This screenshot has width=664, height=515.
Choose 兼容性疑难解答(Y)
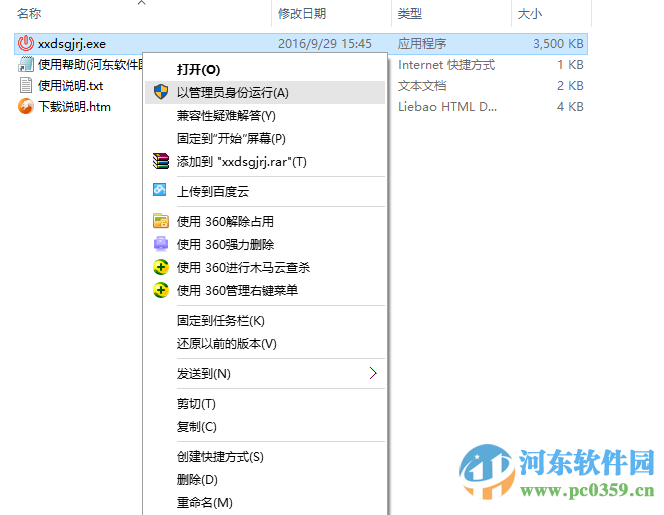tap(265, 116)
